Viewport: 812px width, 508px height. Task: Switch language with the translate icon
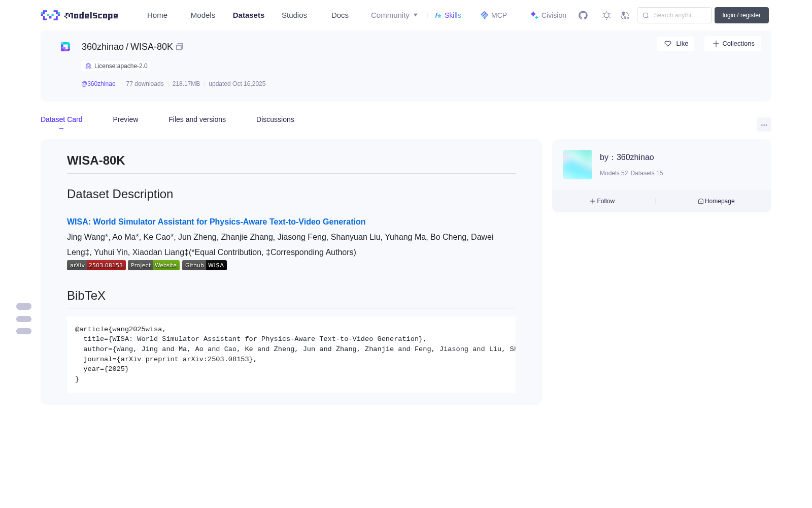coord(625,15)
